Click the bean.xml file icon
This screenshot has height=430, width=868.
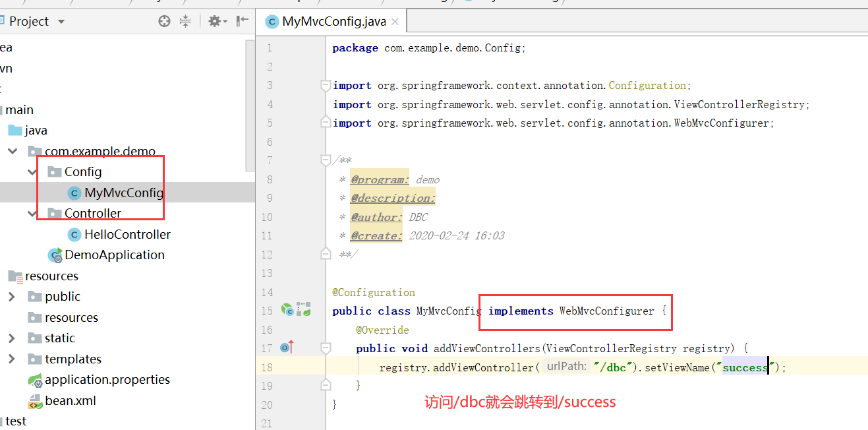(x=35, y=401)
